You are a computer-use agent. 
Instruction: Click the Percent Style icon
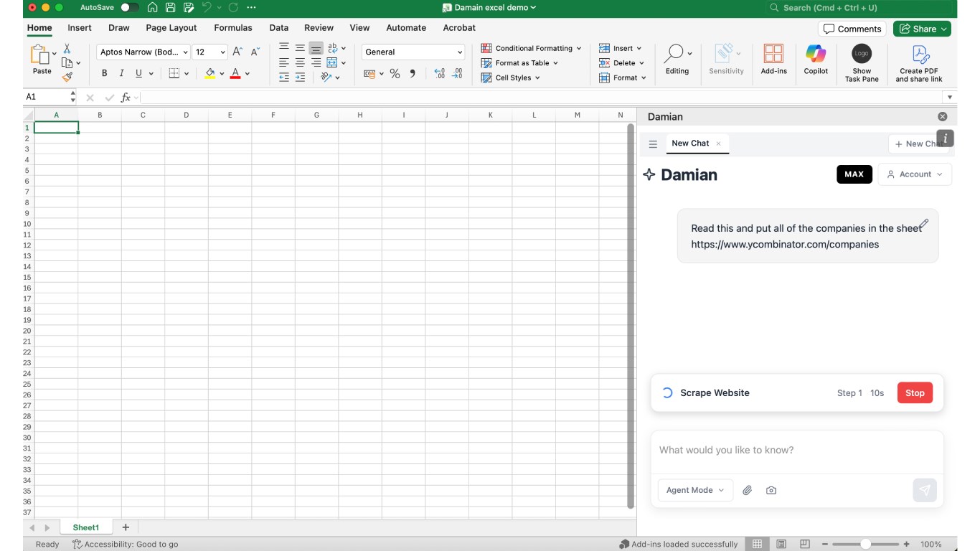395,74
